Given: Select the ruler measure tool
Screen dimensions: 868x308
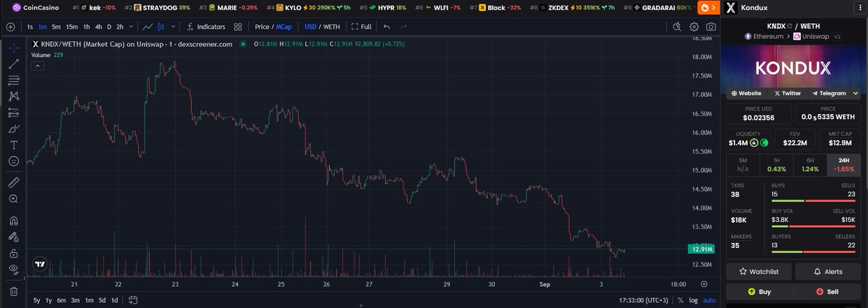Looking at the screenshot, I should click(13, 181).
